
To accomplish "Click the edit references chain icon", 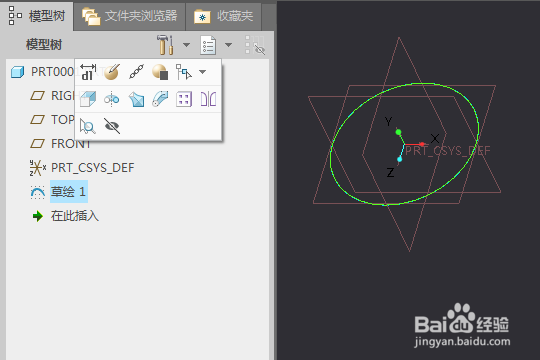I will tap(136, 72).
